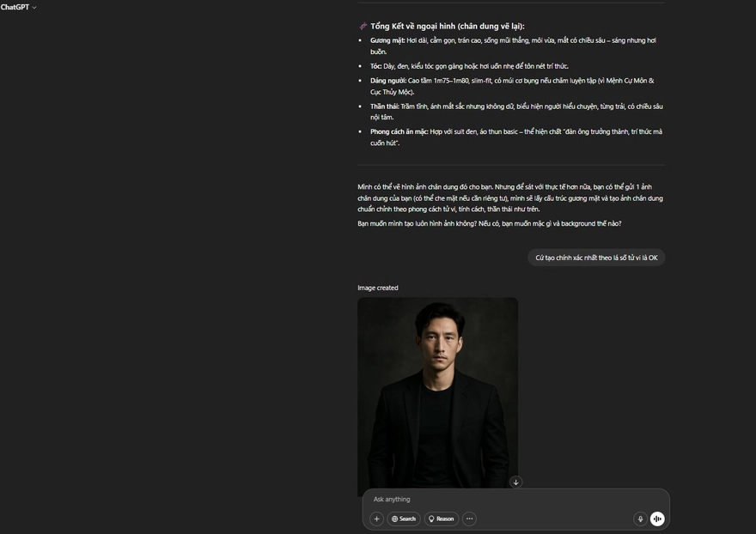Open the three-dot more tools menu
Image resolution: width=756 pixels, height=534 pixels.
click(x=469, y=519)
